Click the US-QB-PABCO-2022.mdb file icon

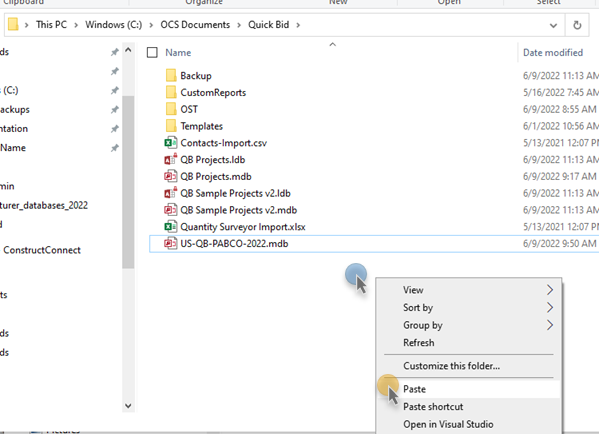[x=170, y=244]
